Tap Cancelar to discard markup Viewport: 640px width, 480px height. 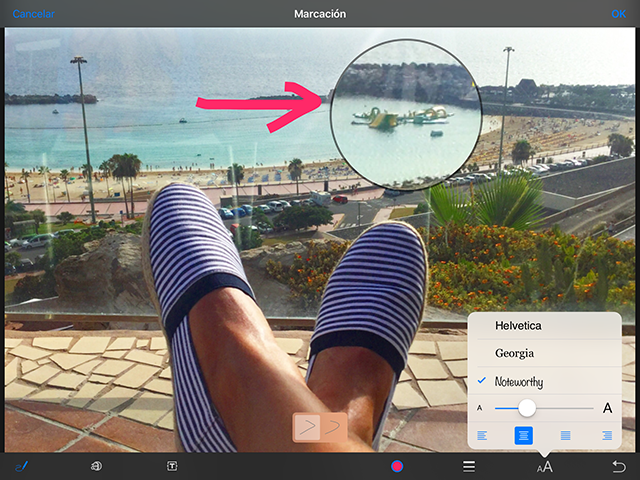(x=33, y=14)
